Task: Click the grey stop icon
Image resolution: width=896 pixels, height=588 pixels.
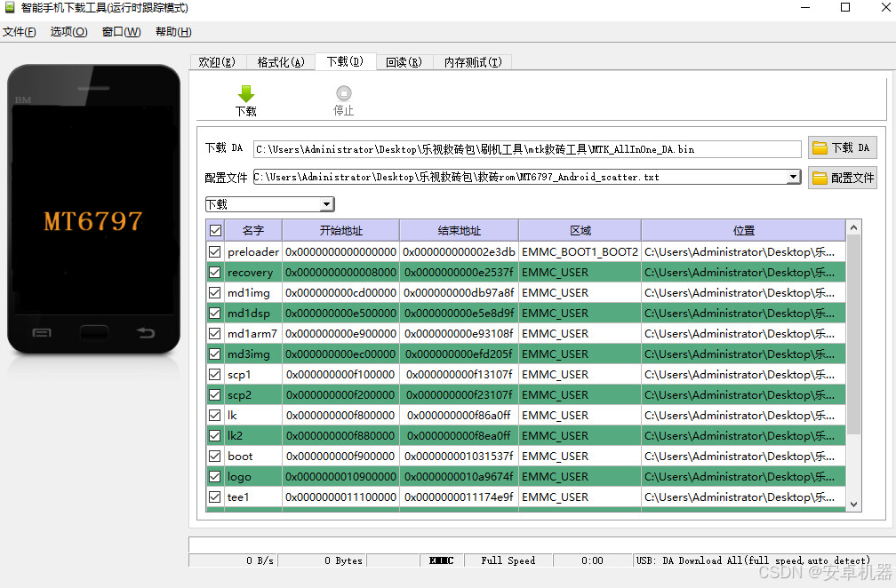Action: click(x=343, y=93)
